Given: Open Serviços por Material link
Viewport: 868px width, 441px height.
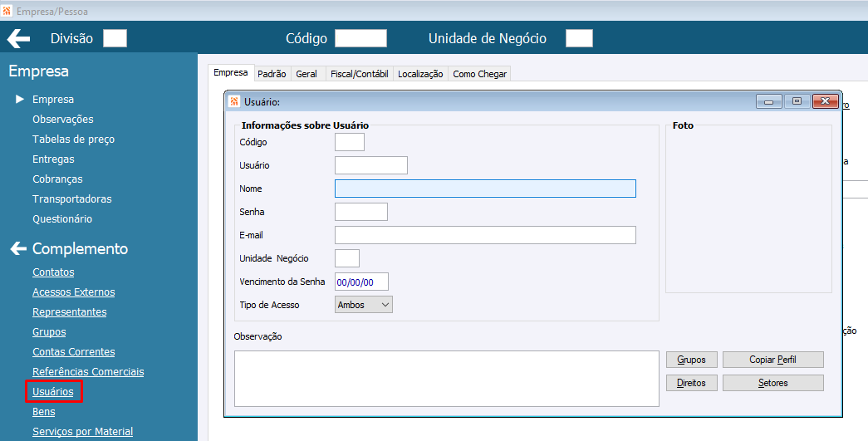Looking at the screenshot, I should (x=82, y=432).
